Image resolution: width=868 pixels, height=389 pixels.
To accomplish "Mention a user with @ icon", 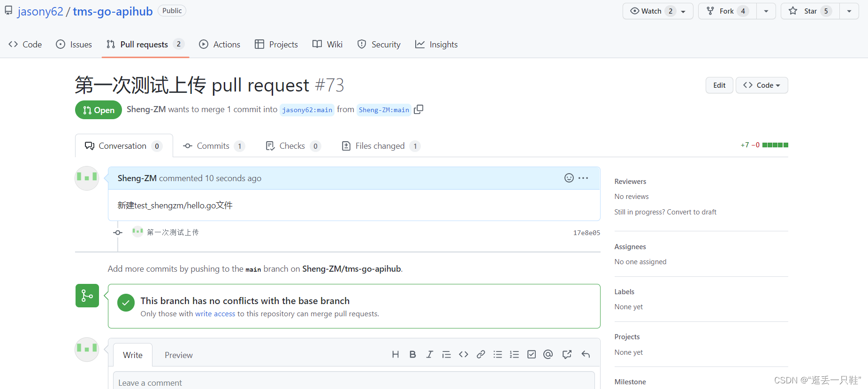I will coord(548,354).
